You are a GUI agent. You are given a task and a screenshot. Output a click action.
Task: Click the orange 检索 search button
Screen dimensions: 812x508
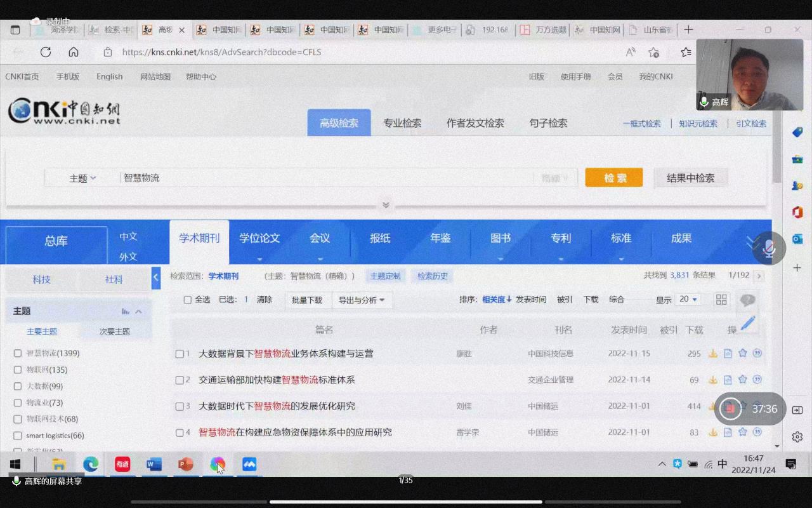pos(614,178)
